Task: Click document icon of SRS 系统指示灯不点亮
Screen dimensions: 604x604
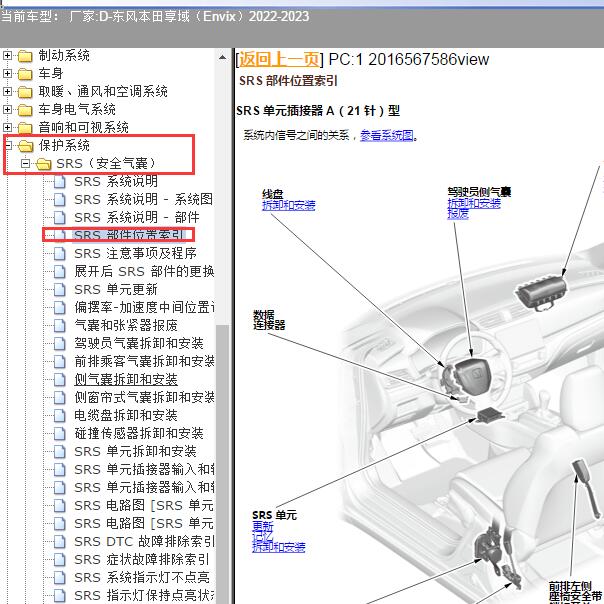Action: pyautogui.click(x=60, y=577)
